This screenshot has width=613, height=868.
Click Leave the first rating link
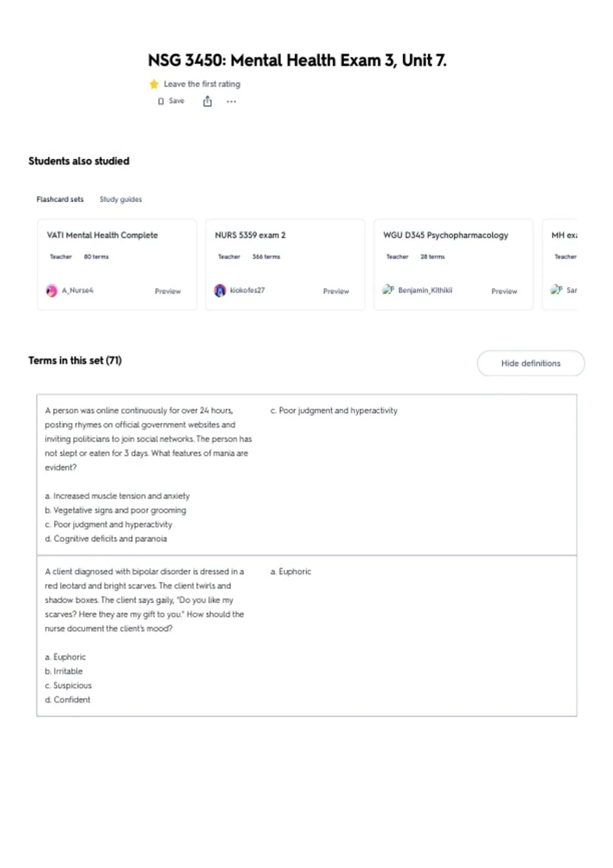point(202,84)
